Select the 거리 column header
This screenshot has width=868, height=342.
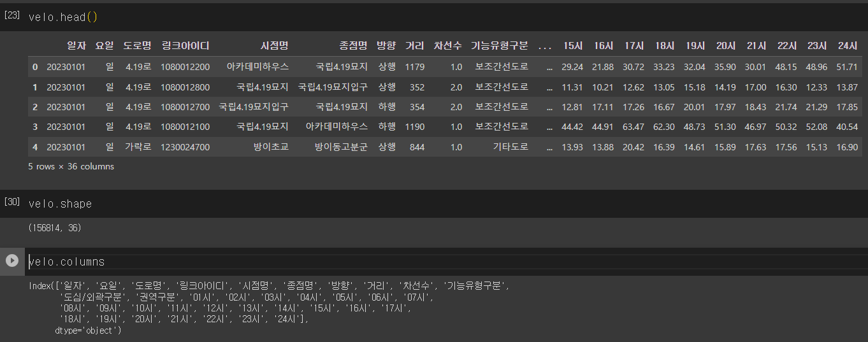point(415,46)
